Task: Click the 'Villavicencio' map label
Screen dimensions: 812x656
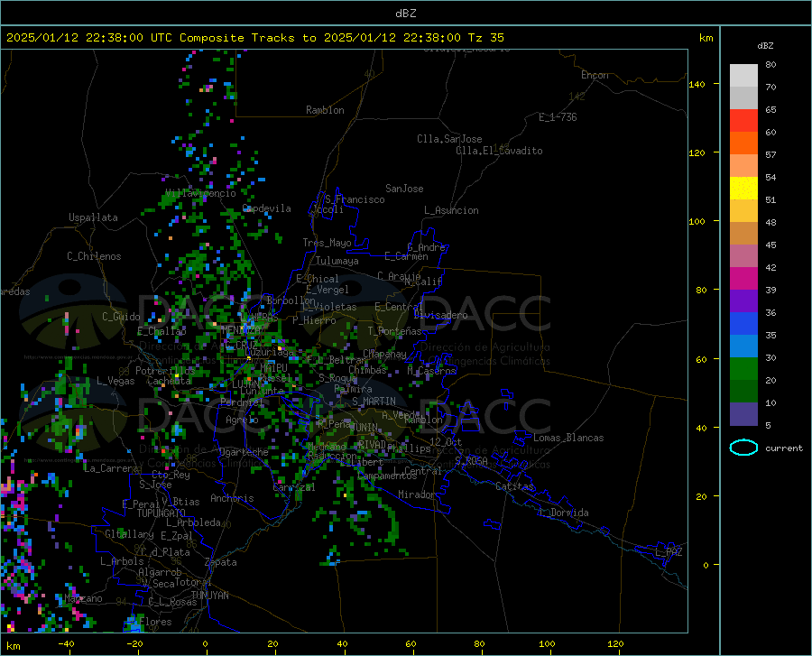Action: click(201, 193)
